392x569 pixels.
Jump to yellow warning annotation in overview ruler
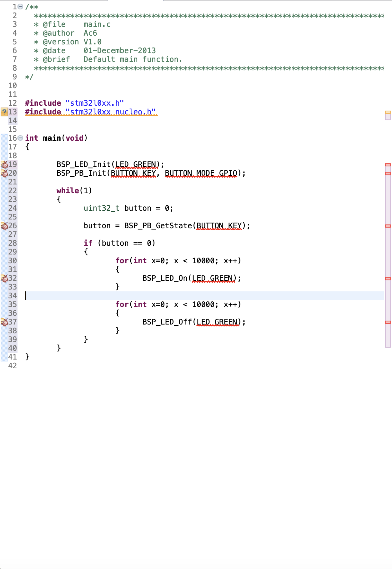388,112
